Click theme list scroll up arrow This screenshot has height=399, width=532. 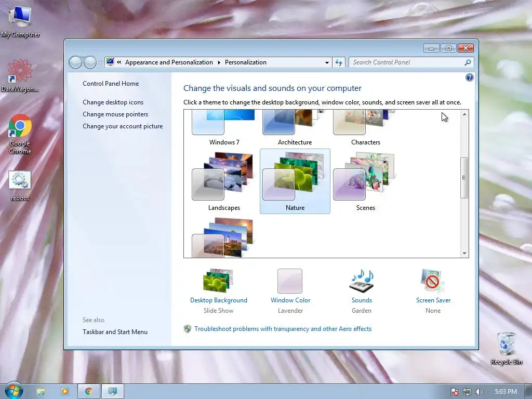pyautogui.click(x=464, y=114)
